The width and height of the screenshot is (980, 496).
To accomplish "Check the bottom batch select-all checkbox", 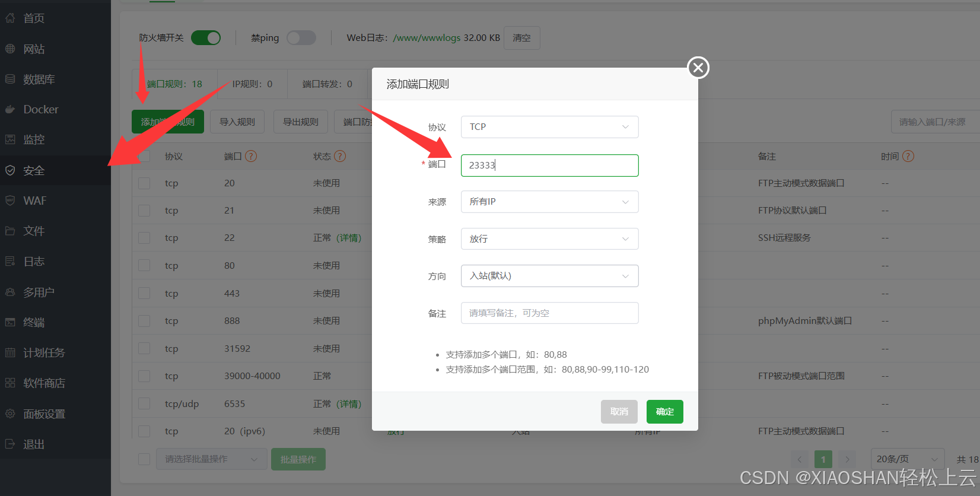I will click(144, 459).
